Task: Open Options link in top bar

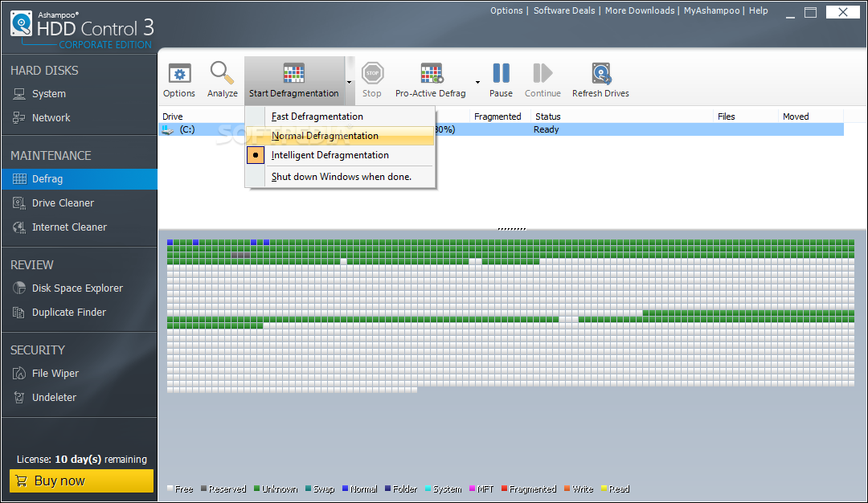Action: point(506,10)
